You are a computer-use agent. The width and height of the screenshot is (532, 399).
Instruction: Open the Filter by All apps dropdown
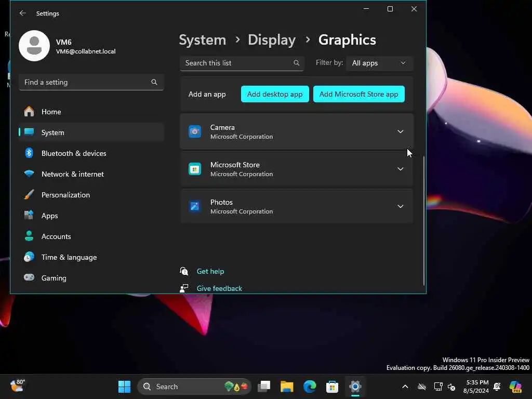click(380, 63)
